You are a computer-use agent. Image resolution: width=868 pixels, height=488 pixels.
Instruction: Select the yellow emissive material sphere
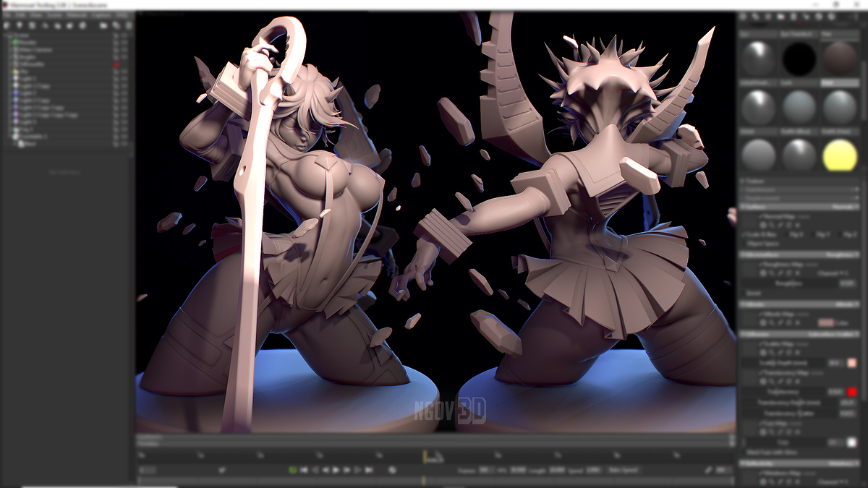coord(840,155)
